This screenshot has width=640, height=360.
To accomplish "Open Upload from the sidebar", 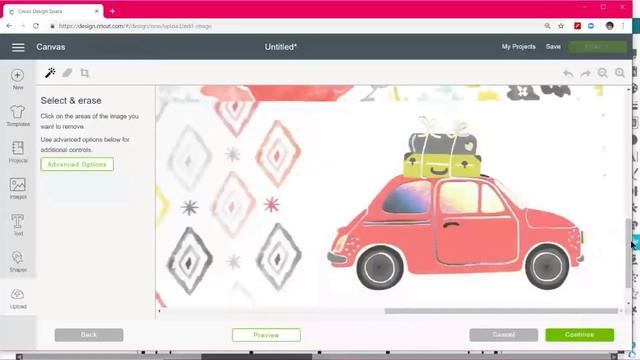I will coord(18,298).
